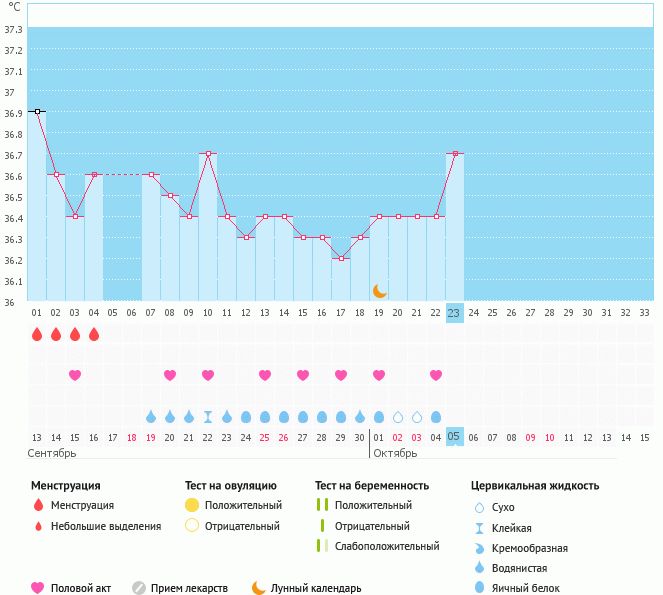Click the Клейкая legend icon
Screen dimensions: 663x595
click(x=479, y=528)
